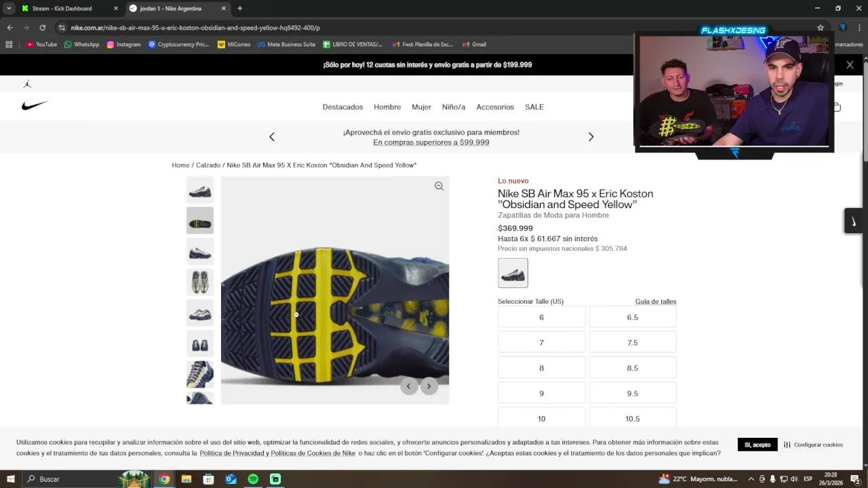Open Outlook from taskbar

click(231, 479)
